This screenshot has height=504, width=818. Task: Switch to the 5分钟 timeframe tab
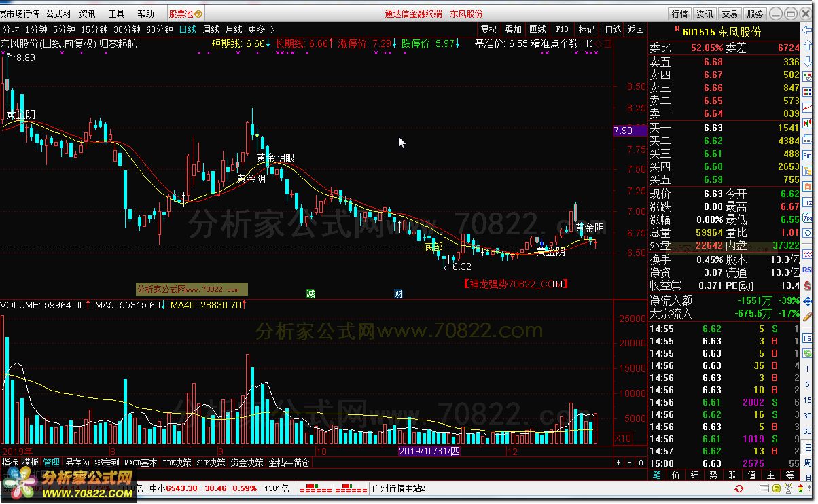click(64, 29)
